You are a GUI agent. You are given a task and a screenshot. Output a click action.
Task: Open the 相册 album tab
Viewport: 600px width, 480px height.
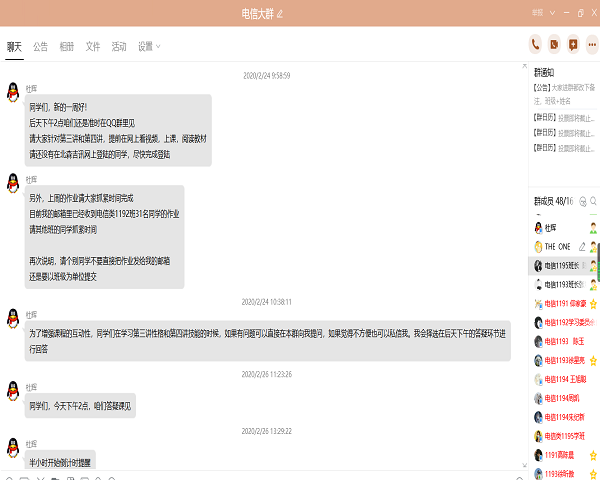[67, 47]
